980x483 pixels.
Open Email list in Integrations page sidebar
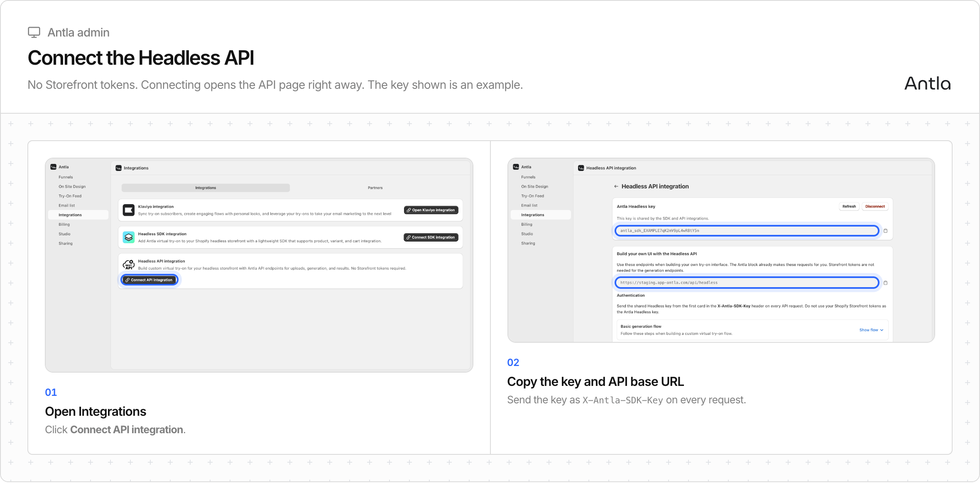point(66,206)
